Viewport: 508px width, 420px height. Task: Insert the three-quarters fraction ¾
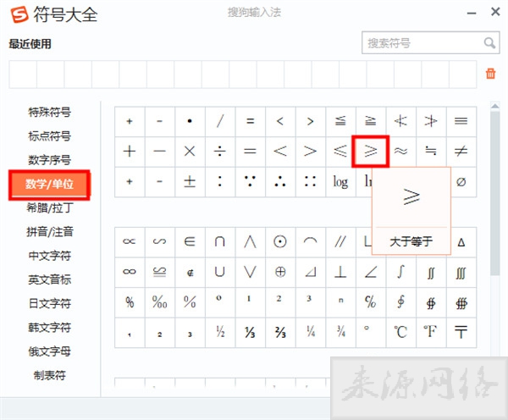pos(340,333)
